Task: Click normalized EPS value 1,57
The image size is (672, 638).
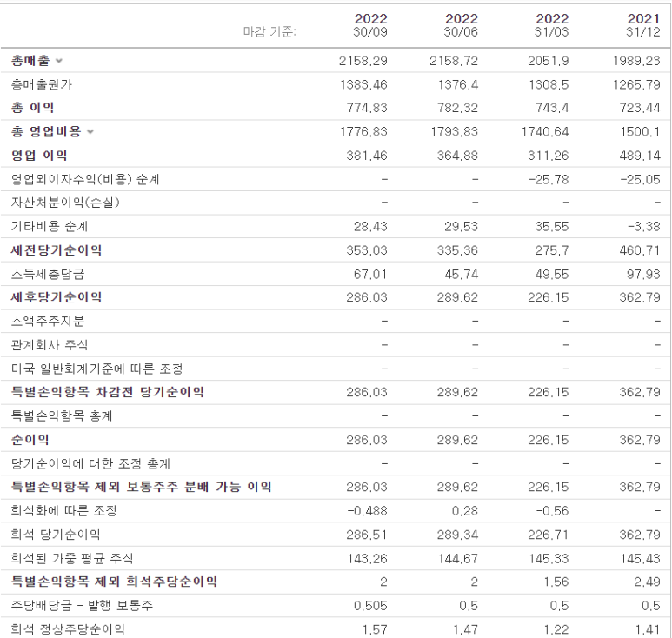Action: point(374,629)
